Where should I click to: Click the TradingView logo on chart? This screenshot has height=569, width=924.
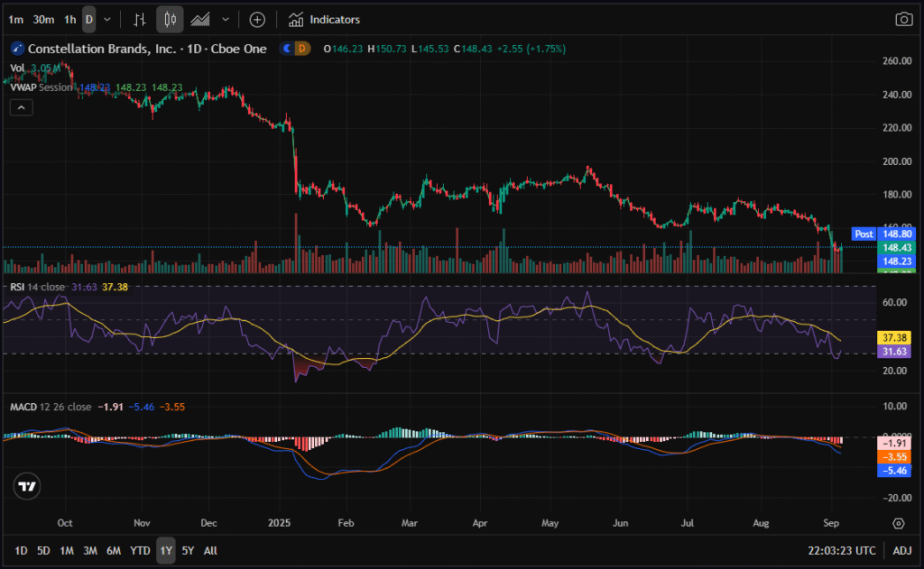click(27, 487)
